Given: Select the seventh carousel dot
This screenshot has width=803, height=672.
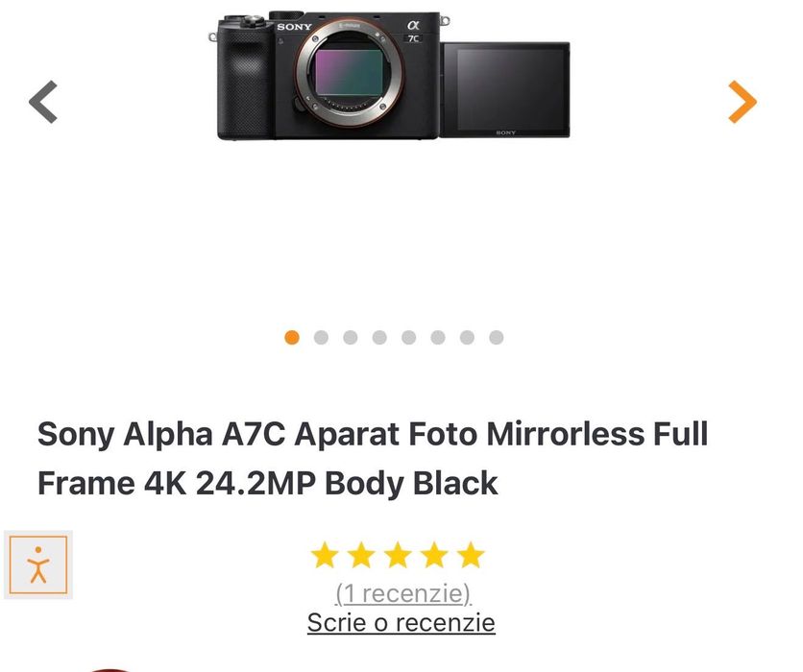Looking at the screenshot, I should pos(467,337).
